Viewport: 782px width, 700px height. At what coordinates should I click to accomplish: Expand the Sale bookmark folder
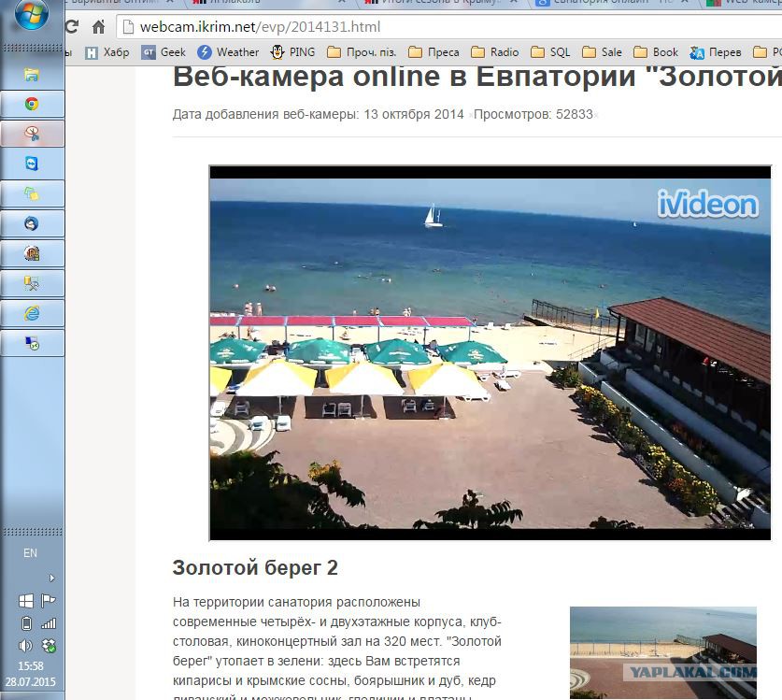coord(602,52)
